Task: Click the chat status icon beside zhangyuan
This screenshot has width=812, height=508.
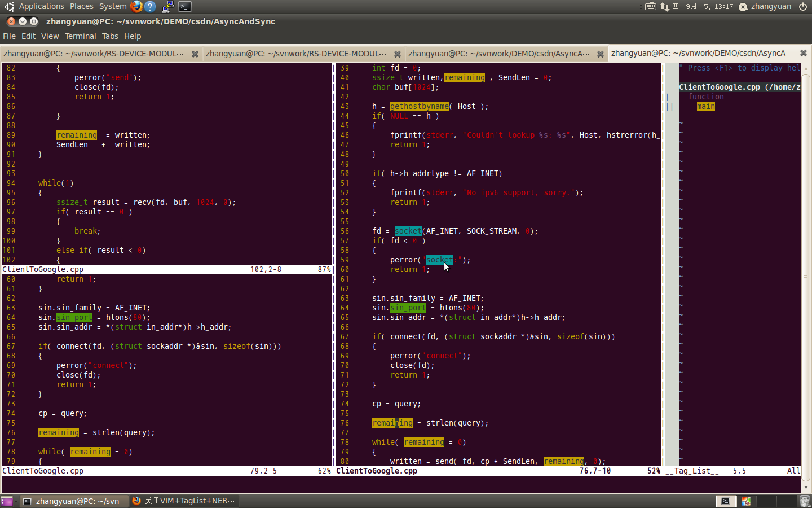Action: 743,7
